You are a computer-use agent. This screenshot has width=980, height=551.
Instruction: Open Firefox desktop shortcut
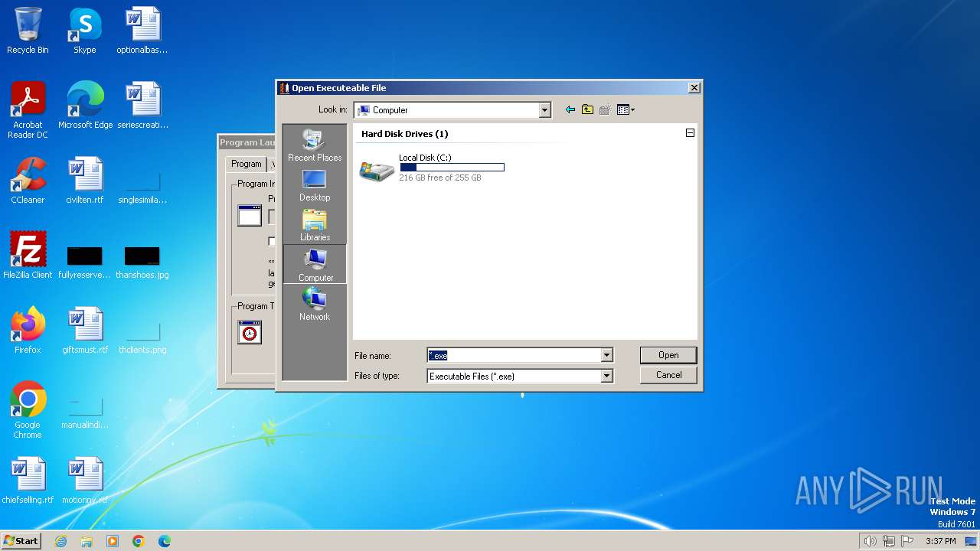pyautogui.click(x=28, y=331)
